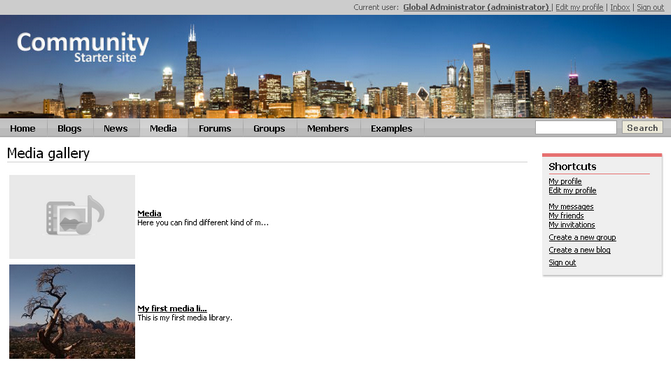Click Sign out in the top bar

650,7
